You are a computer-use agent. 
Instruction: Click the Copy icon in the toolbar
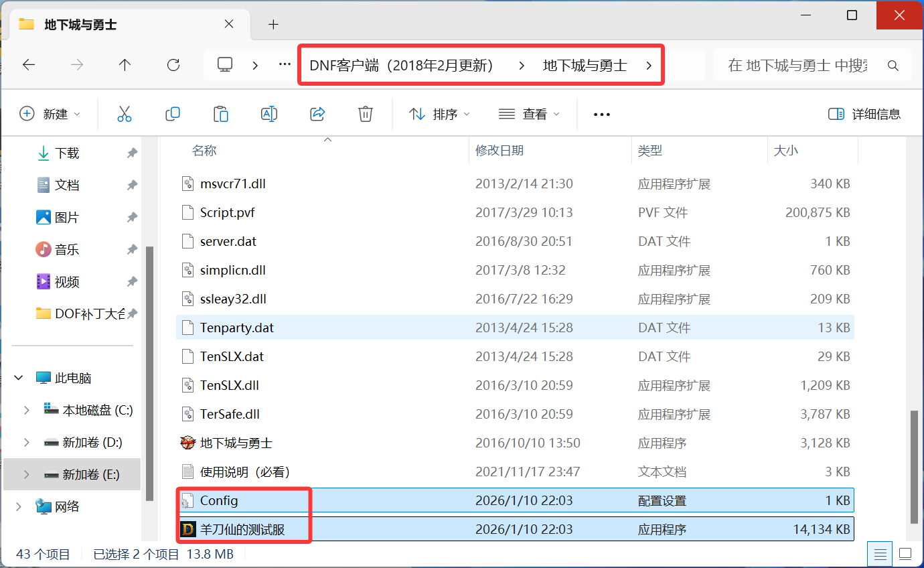tap(173, 114)
